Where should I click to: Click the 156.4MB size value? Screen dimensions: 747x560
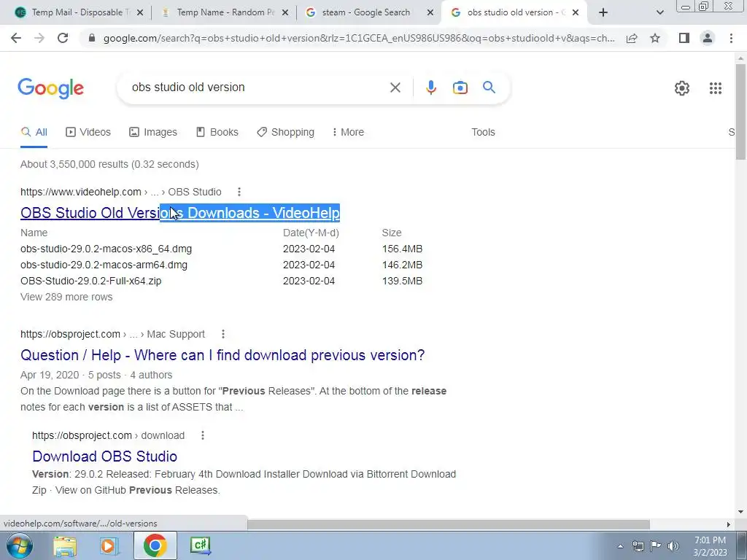pos(402,249)
